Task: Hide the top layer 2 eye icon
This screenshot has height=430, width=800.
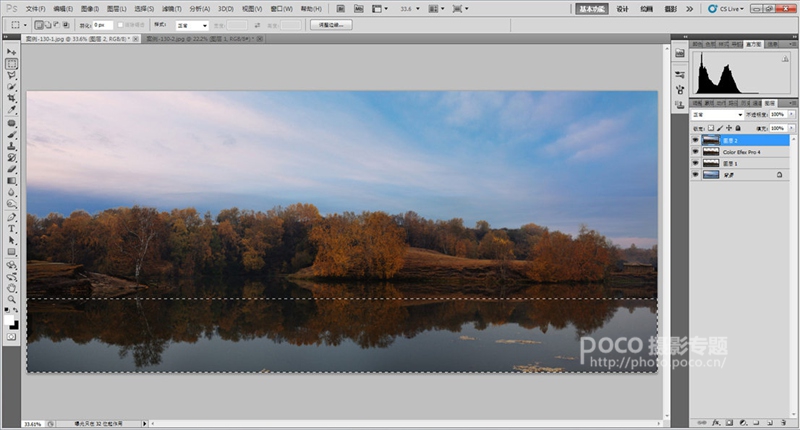Action: tap(695, 140)
